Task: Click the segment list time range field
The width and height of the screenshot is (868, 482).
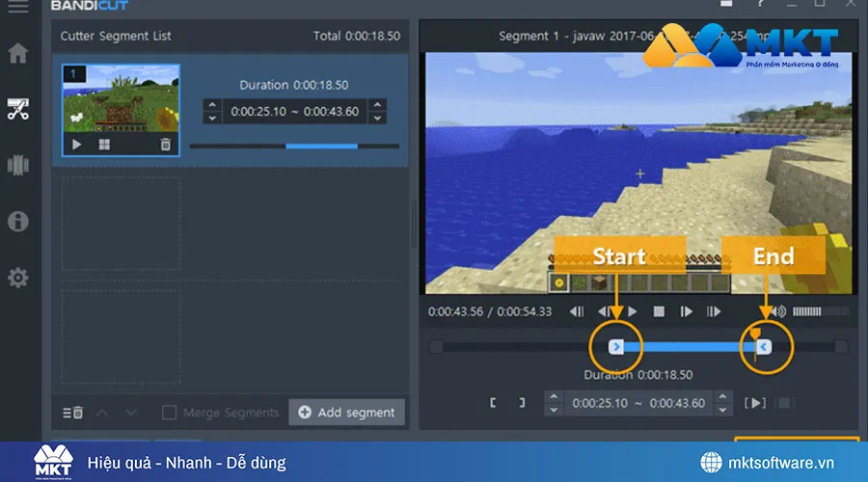Action: tap(294, 111)
